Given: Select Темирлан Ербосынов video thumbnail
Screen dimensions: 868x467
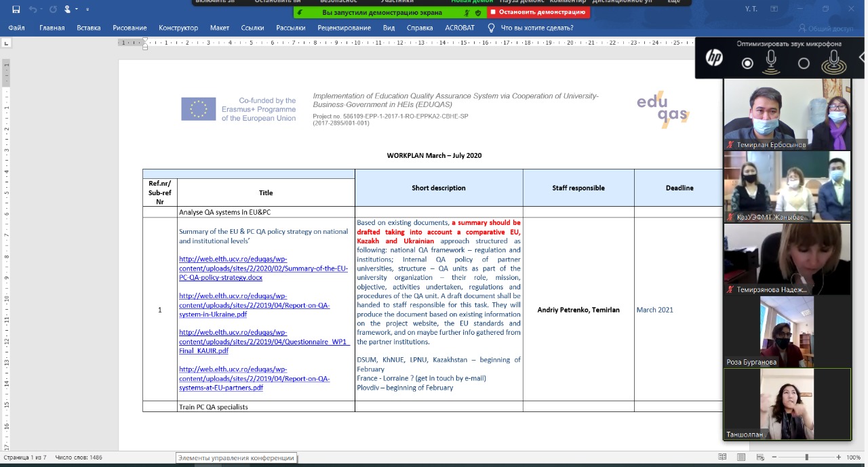Looking at the screenshot, I should [787, 114].
